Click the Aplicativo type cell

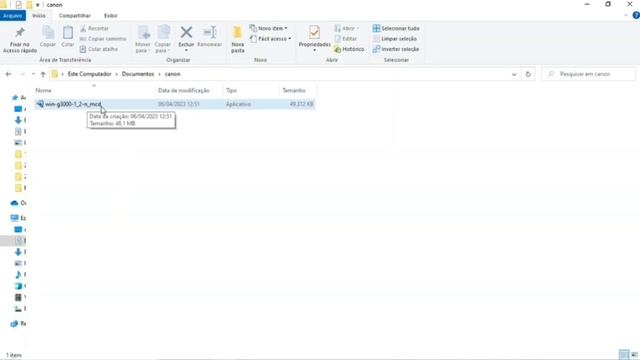click(x=238, y=104)
